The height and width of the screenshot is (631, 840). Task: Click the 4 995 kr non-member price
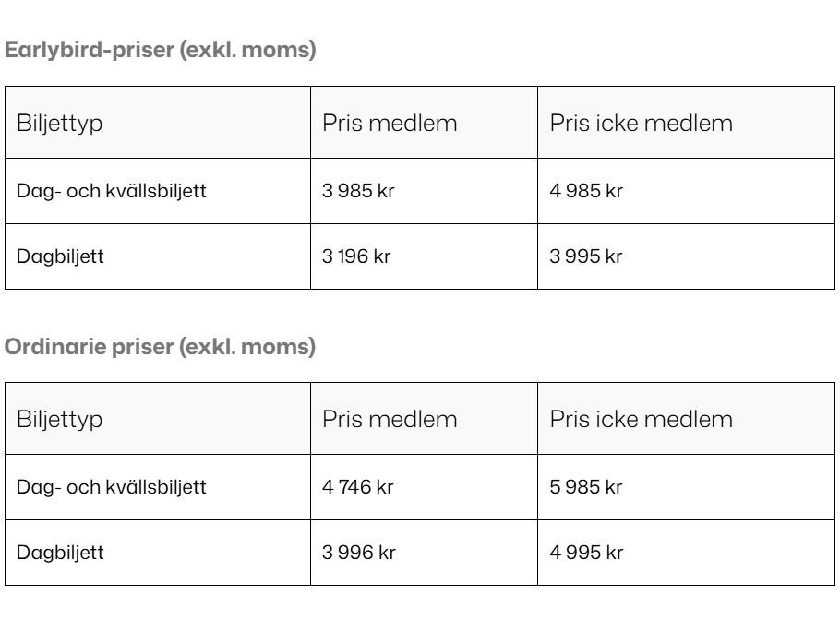tap(586, 553)
